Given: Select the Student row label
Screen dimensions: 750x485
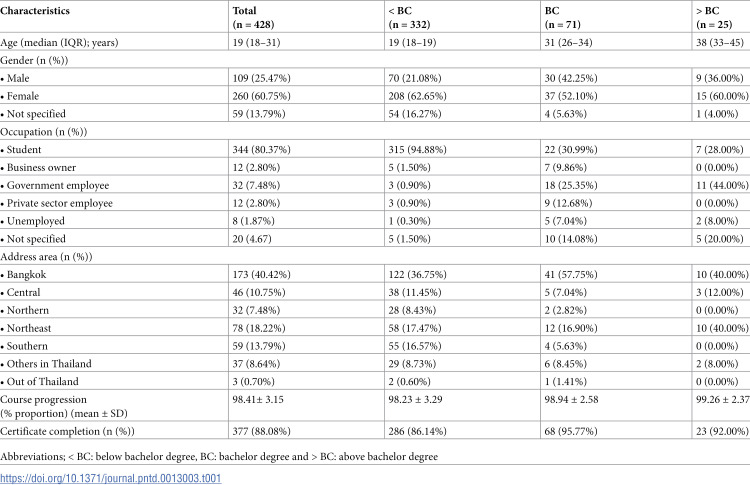Looking at the screenshot, I should coord(21,149).
